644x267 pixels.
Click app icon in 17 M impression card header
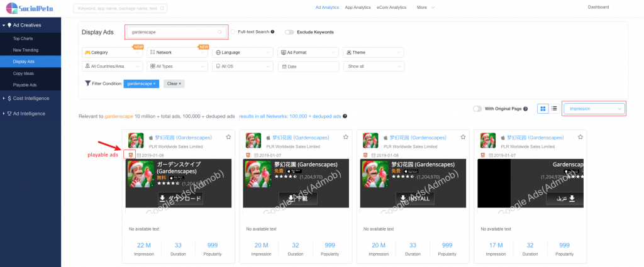488,140
